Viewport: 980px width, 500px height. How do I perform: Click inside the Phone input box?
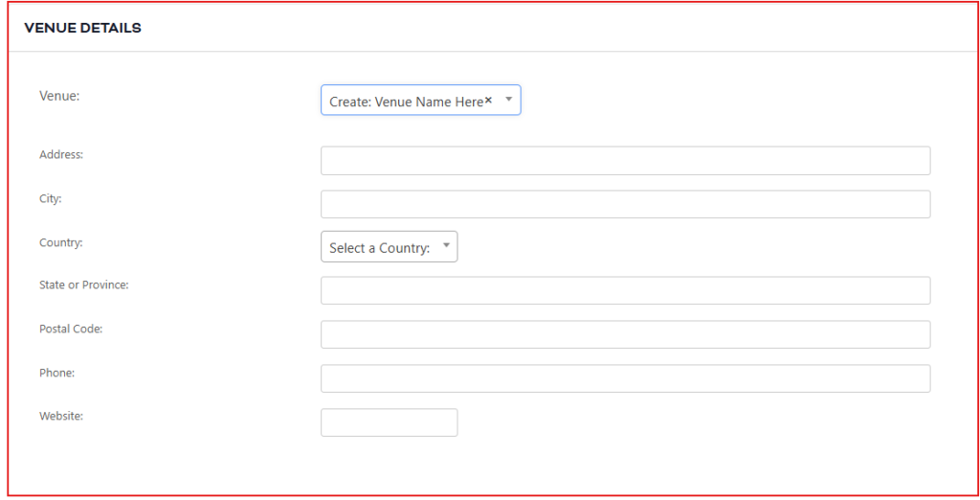pyautogui.click(x=625, y=378)
